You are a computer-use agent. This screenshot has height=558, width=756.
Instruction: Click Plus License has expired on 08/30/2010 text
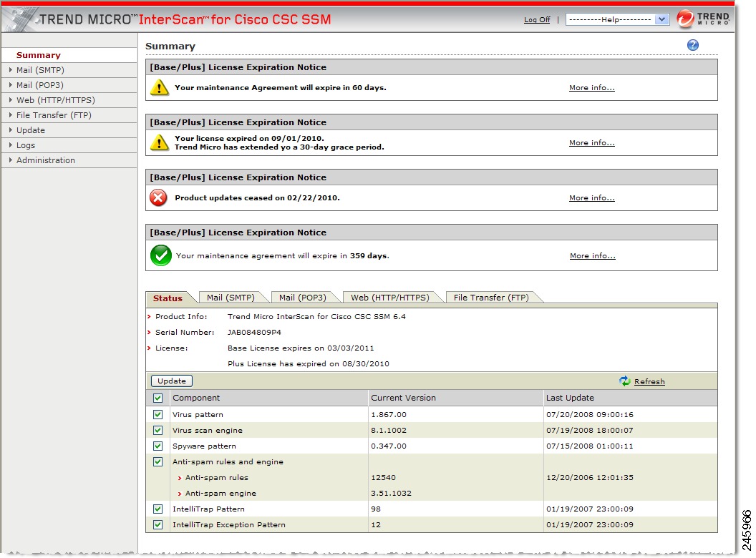coord(308,364)
